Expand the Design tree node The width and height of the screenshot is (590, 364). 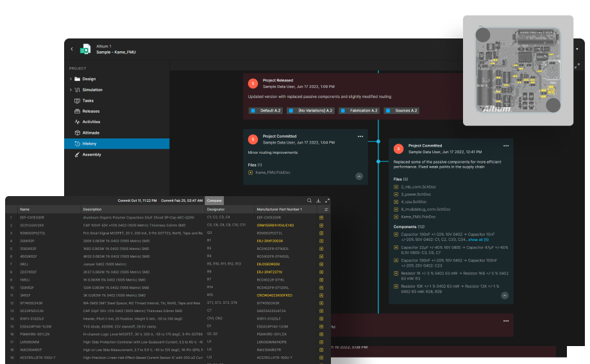pos(71,79)
